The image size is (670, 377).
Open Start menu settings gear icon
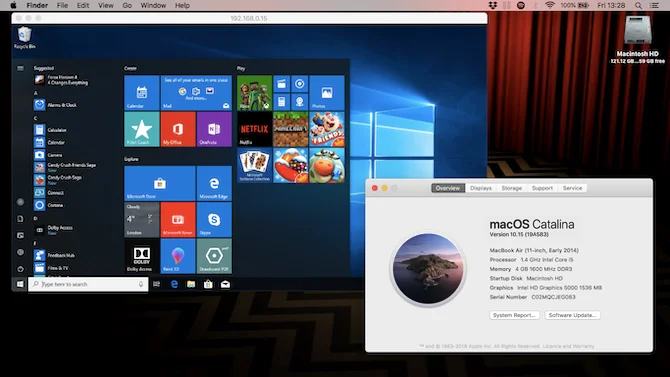point(20,252)
